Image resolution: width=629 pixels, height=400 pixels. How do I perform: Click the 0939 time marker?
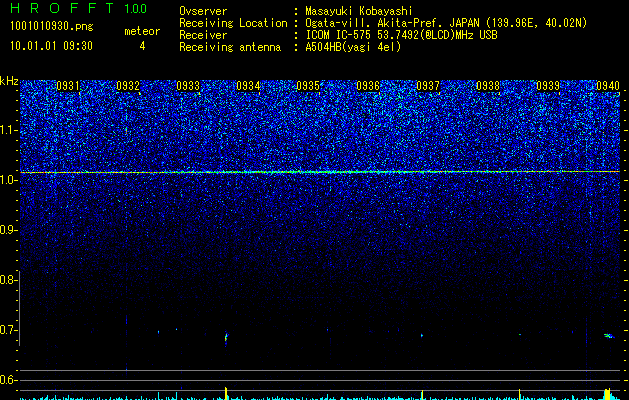pos(548,86)
